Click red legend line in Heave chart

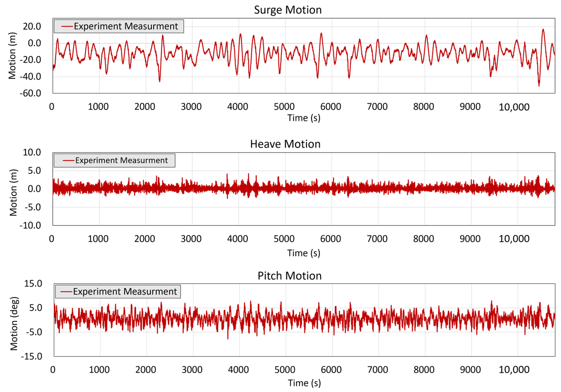click(x=68, y=160)
